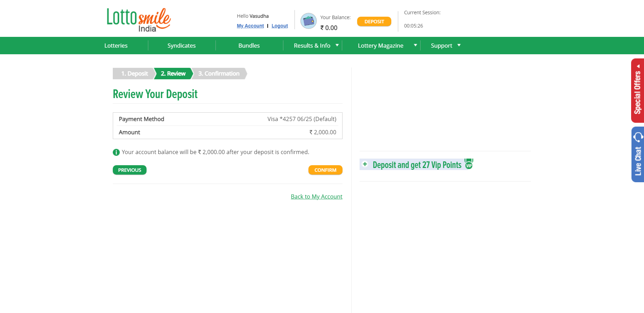Open the Results & Info dropdown arrow
The width and height of the screenshot is (644, 313).
[337, 45]
